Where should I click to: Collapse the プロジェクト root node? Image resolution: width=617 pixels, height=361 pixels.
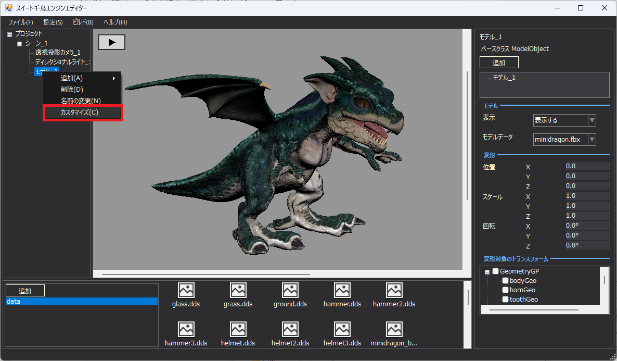click(9, 34)
